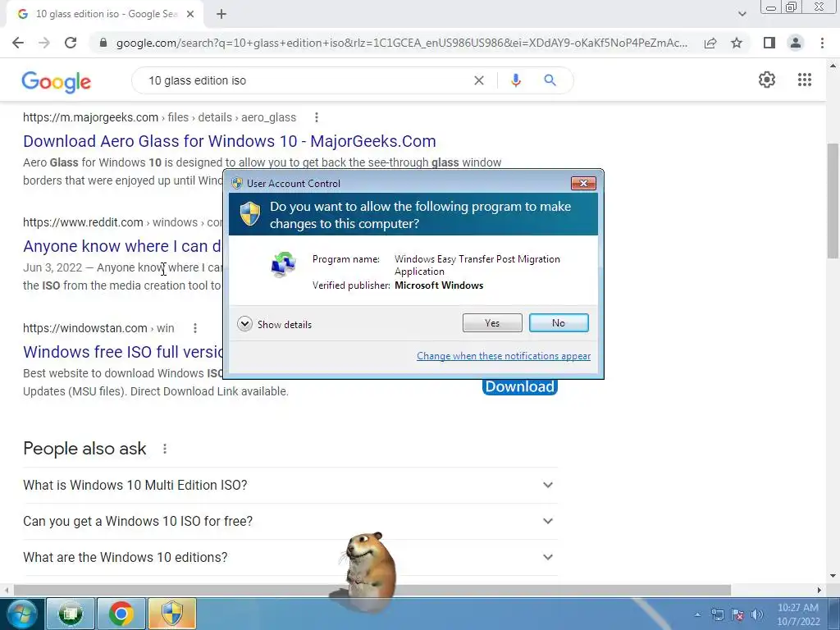Show hidden tray icons arrow

(x=697, y=614)
